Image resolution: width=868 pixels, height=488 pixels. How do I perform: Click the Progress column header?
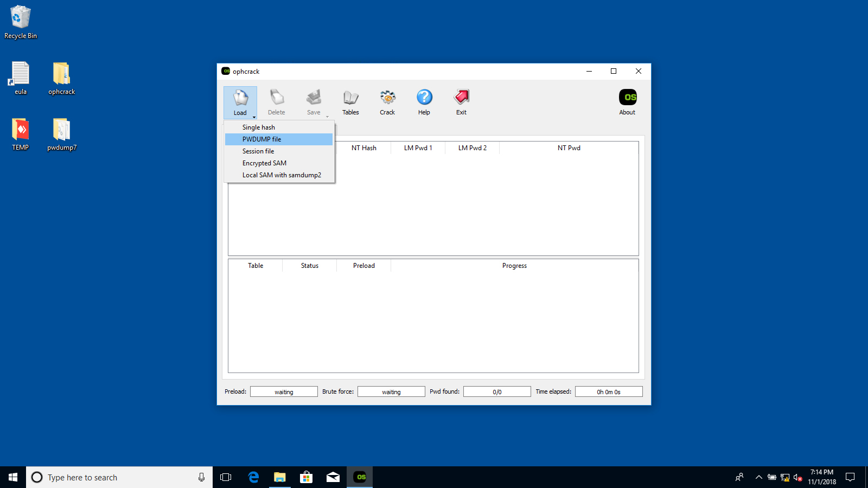click(x=514, y=266)
